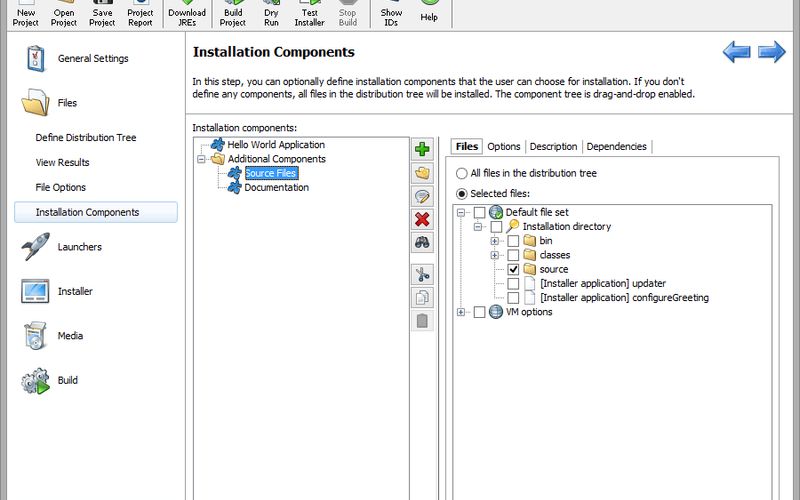
Task: Open Help from the toolbar
Action: (x=429, y=13)
